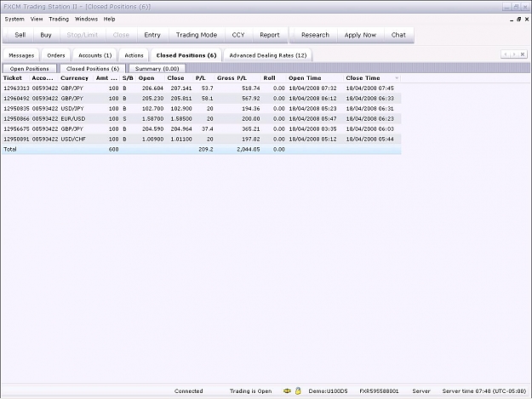Click the connection status yellow icon
The height and width of the screenshot is (399, 532).
pos(287,390)
